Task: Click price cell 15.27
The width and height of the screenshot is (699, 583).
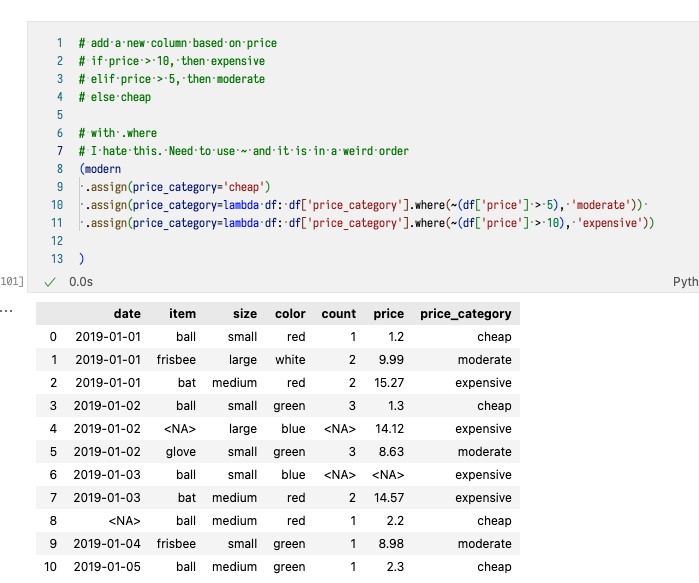Action: pyautogui.click(x=389, y=383)
